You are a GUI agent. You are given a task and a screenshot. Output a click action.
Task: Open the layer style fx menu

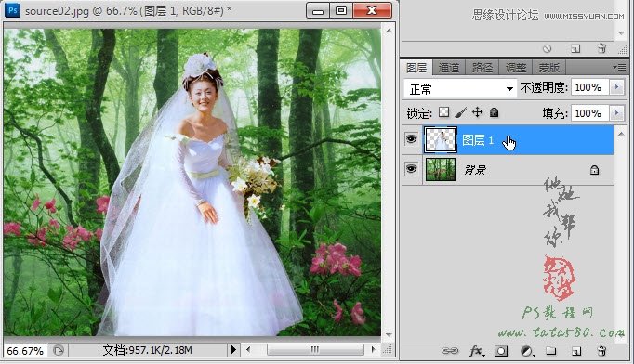tap(477, 351)
